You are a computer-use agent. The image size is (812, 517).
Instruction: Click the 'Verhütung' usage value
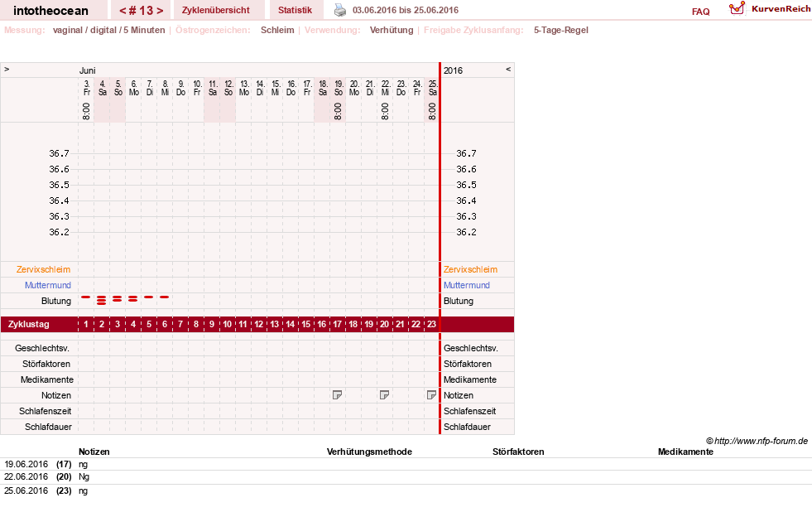pyautogui.click(x=392, y=30)
